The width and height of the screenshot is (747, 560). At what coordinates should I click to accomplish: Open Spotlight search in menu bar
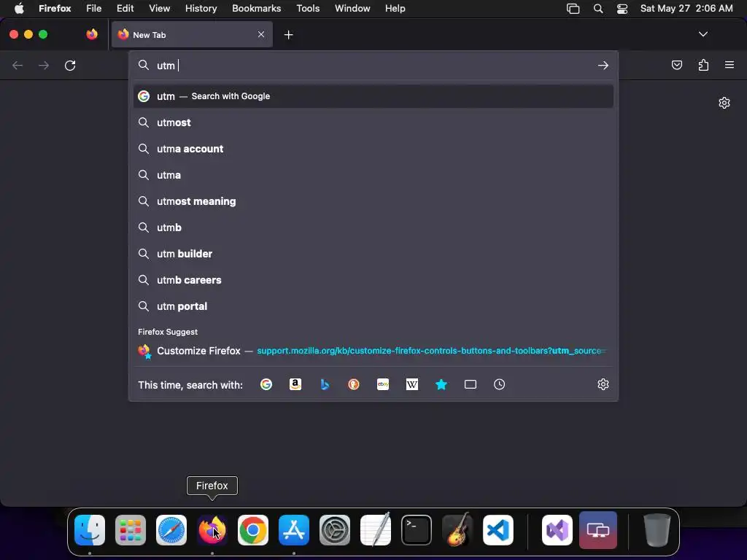point(598,9)
